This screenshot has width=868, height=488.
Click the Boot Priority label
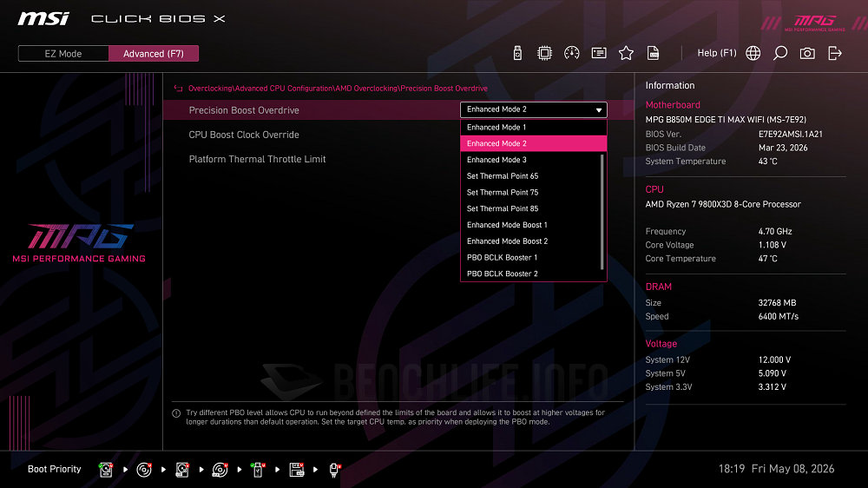(x=54, y=469)
